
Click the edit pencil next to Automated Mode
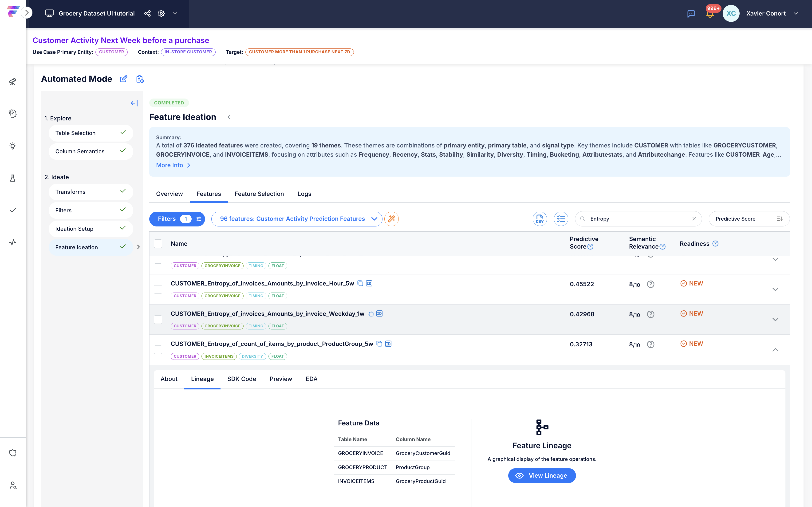click(x=124, y=79)
